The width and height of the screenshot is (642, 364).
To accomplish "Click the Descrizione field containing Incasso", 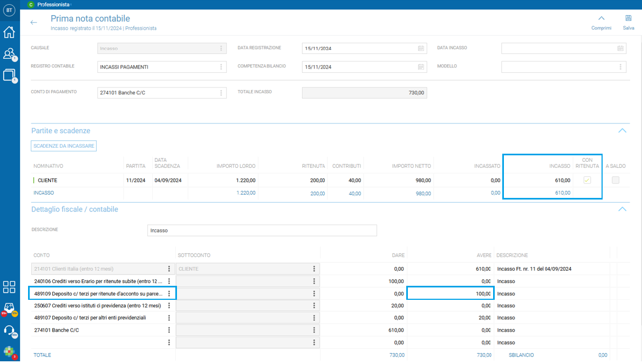I will (262, 230).
